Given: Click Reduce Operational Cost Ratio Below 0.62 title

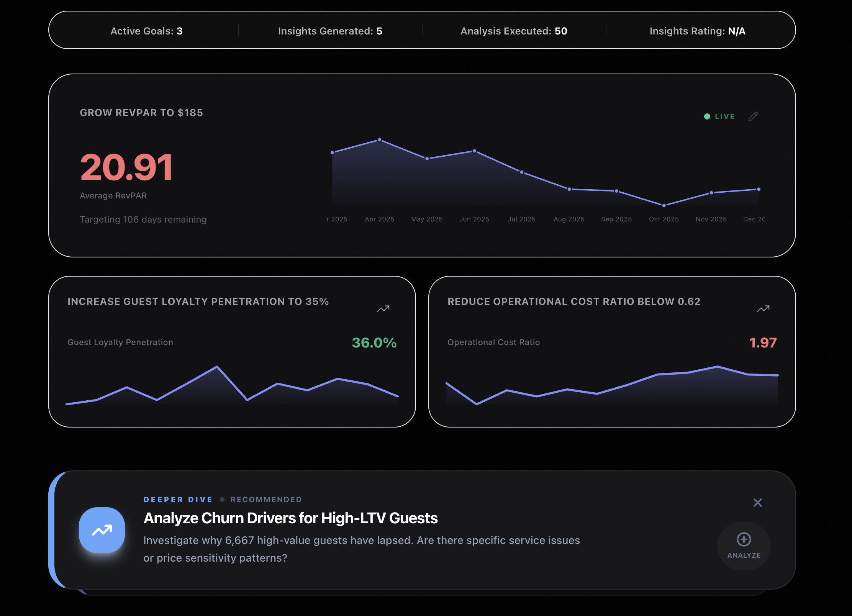Looking at the screenshot, I should 574,301.
